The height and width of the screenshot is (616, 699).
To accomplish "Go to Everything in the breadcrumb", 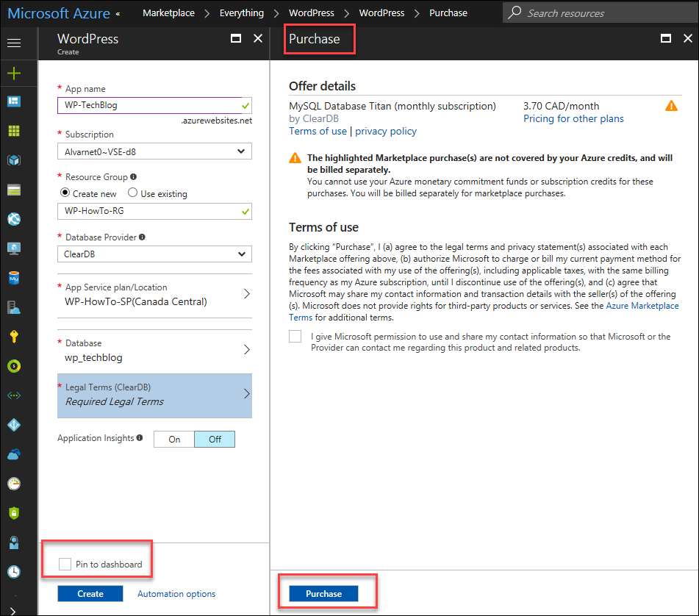I will 242,13.
